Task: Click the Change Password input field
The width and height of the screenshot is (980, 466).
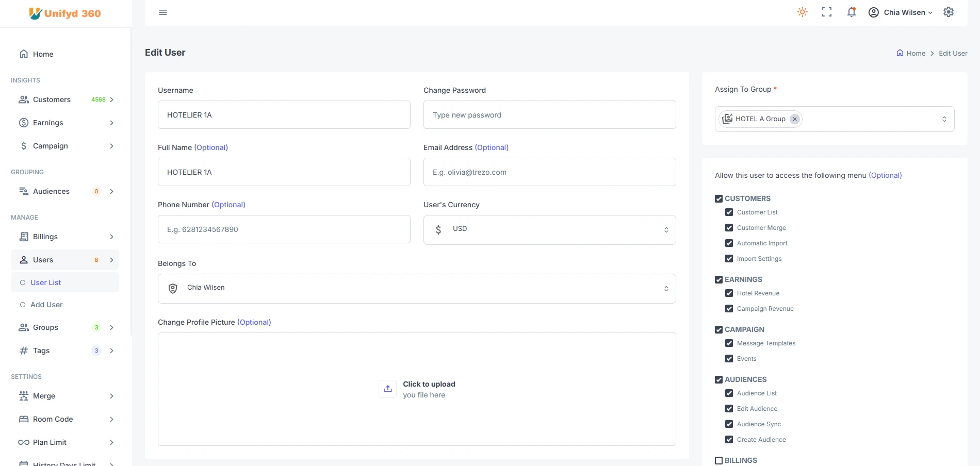Action: click(549, 115)
